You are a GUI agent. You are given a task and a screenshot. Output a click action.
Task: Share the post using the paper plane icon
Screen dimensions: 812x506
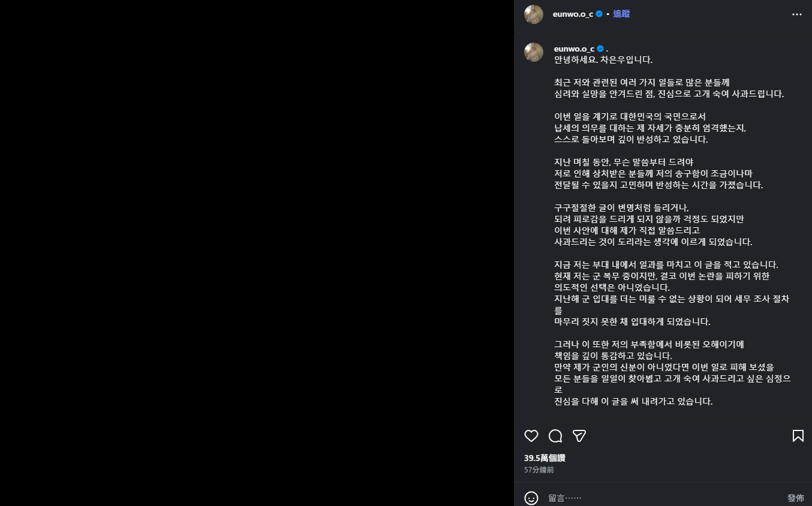579,436
